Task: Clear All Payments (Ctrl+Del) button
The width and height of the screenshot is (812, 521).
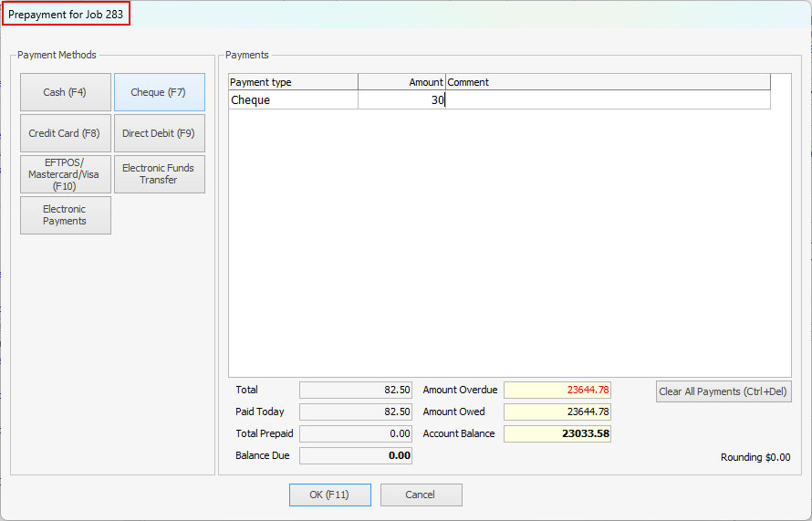Action: 724,391
